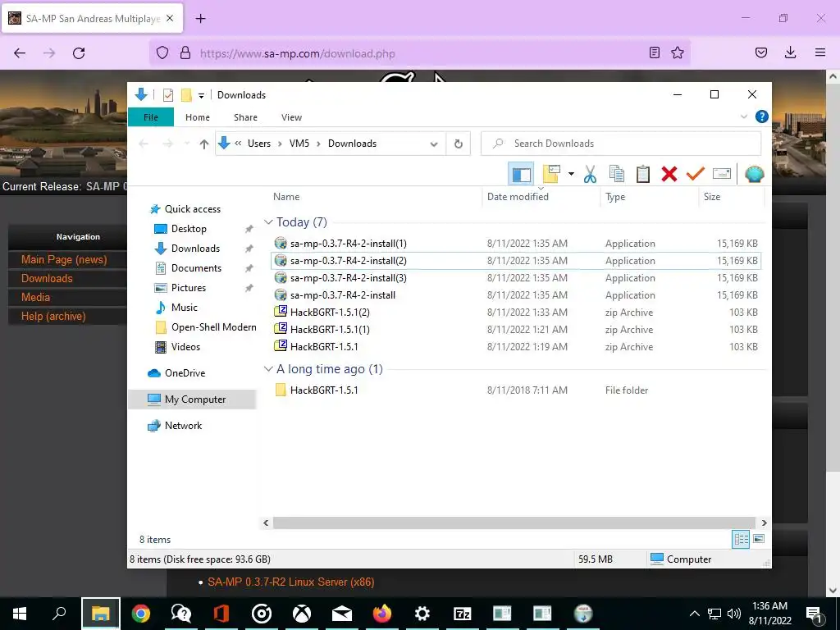
Task: Click the Paste clipboard icon
Action: pyautogui.click(x=643, y=174)
